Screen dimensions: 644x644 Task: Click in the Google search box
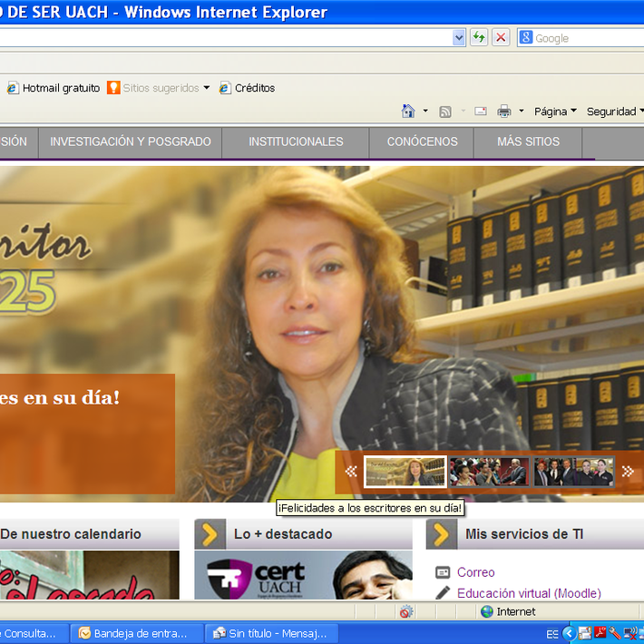[585, 38]
